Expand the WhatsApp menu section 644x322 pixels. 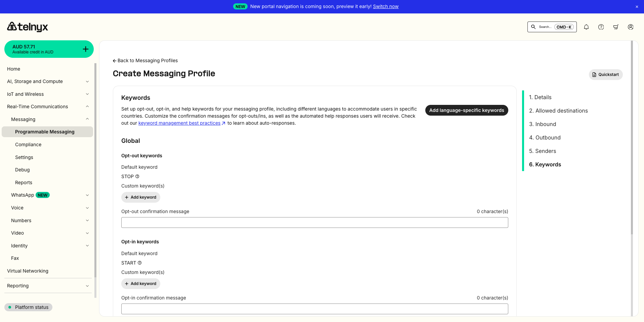pos(87,195)
